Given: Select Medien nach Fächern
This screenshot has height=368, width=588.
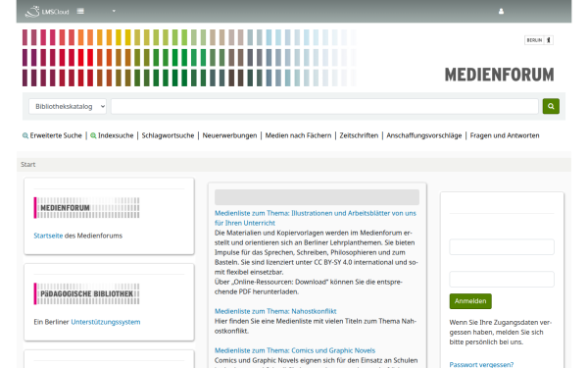Looking at the screenshot, I should (298, 135).
